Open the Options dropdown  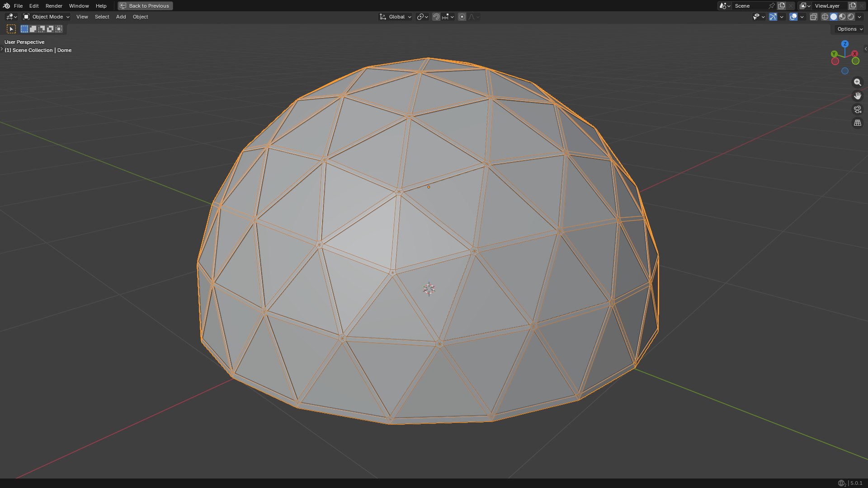849,29
